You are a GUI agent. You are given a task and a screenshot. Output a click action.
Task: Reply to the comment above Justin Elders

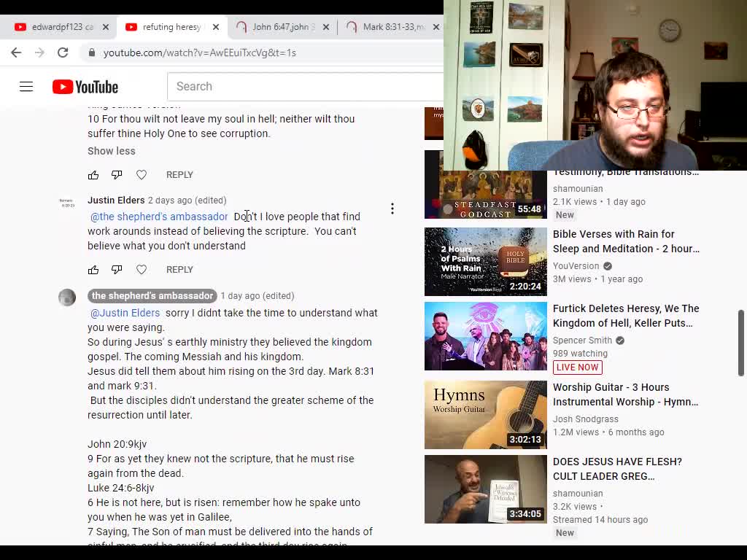pyautogui.click(x=179, y=175)
